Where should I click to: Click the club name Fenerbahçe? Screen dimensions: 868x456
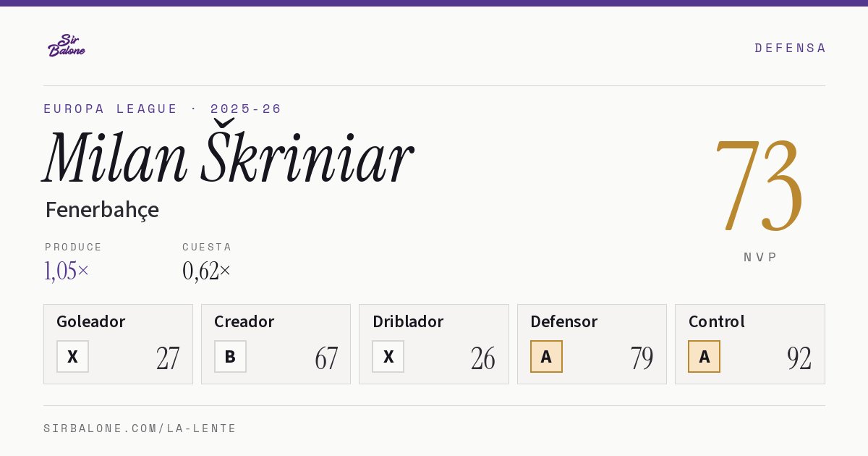point(102,210)
